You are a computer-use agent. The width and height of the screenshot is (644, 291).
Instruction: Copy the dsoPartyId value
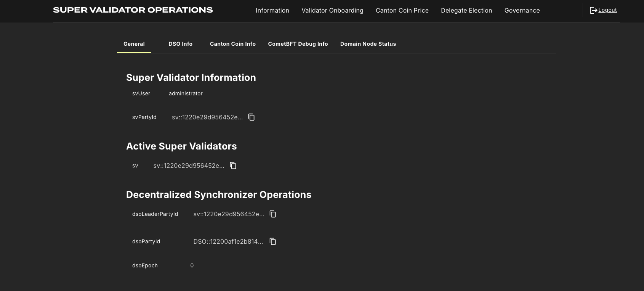[273, 241]
